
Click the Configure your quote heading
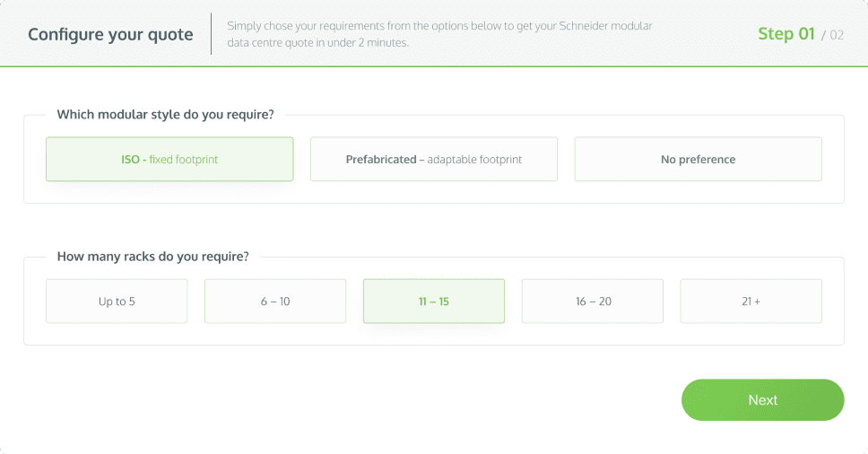pos(110,34)
